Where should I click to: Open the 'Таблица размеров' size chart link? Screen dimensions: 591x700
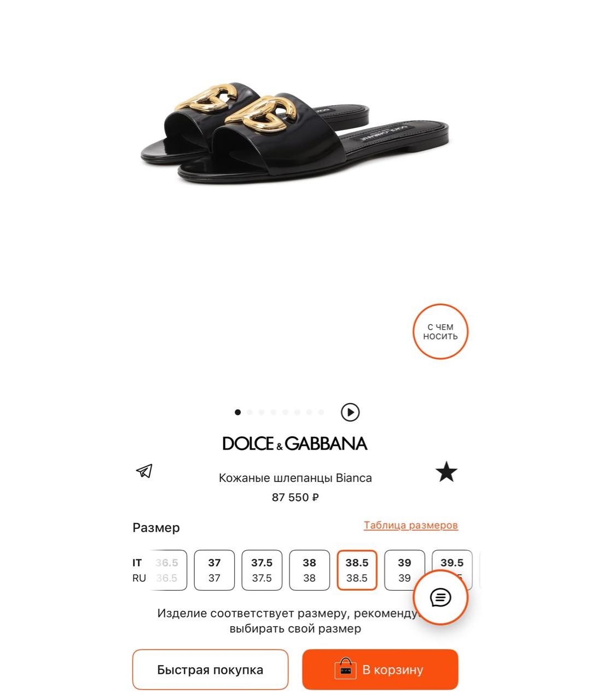411,526
